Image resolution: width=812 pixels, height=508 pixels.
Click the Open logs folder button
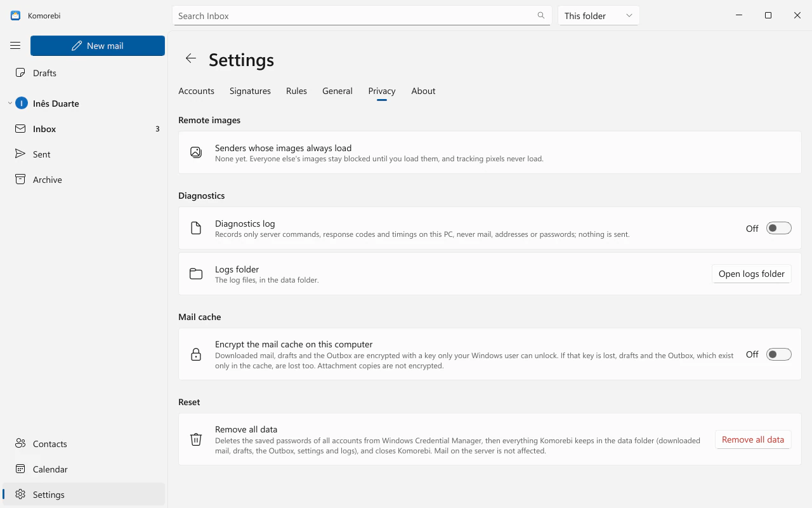point(751,274)
